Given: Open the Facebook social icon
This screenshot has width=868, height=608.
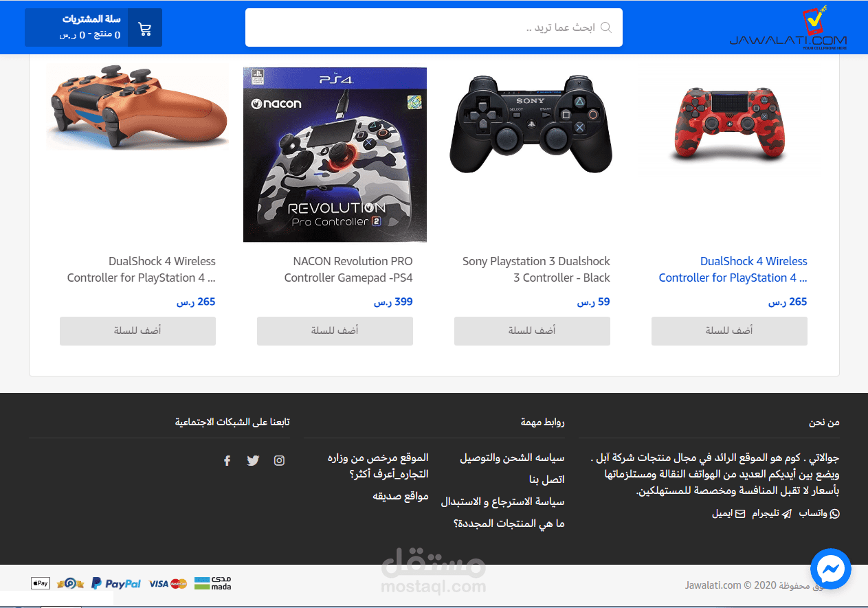Looking at the screenshot, I should coord(227,460).
